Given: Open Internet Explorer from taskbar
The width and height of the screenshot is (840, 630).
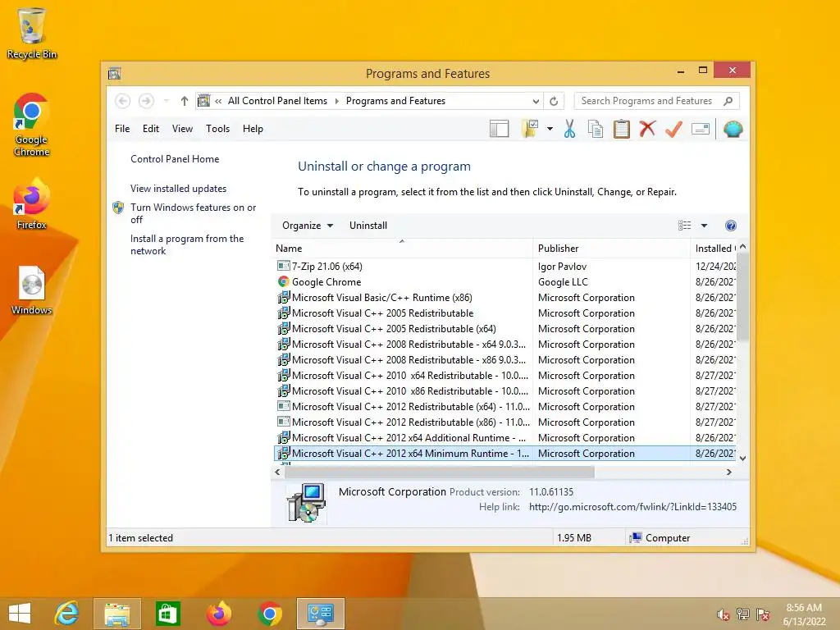Looking at the screenshot, I should [66, 614].
